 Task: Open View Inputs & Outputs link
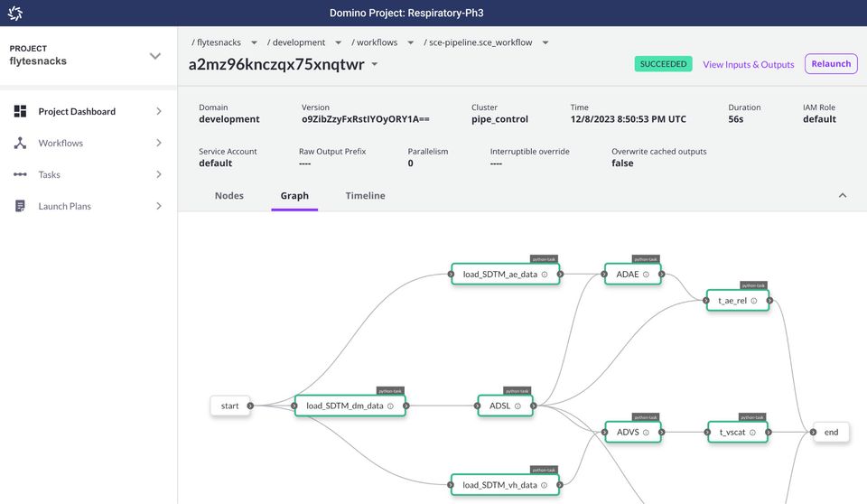748,64
